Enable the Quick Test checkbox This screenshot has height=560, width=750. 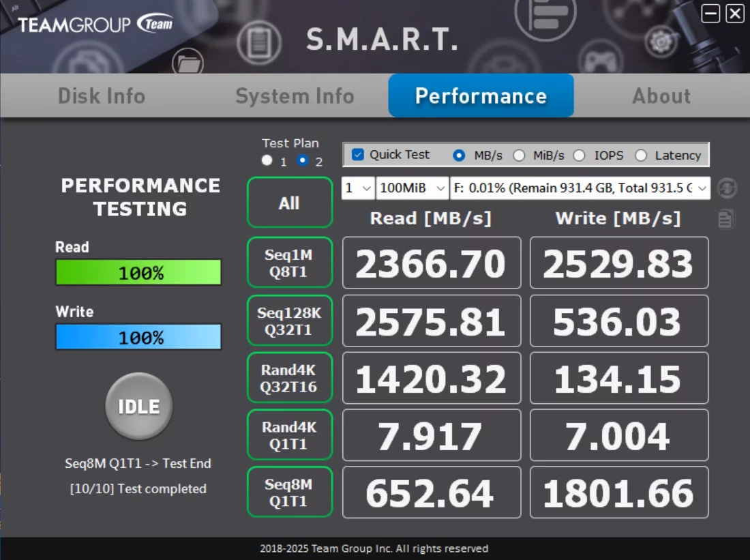[x=357, y=155]
